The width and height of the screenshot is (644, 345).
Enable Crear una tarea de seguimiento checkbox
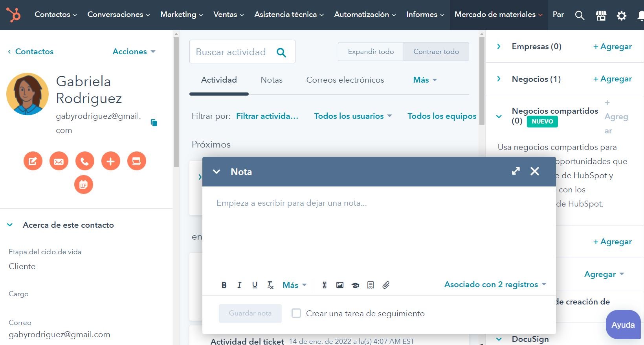click(296, 313)
